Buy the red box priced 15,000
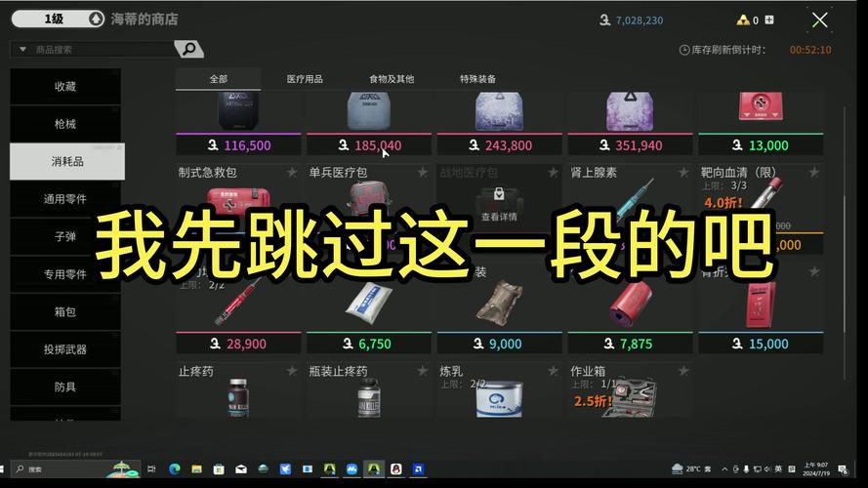868x488 pixels. coord(762,344)
